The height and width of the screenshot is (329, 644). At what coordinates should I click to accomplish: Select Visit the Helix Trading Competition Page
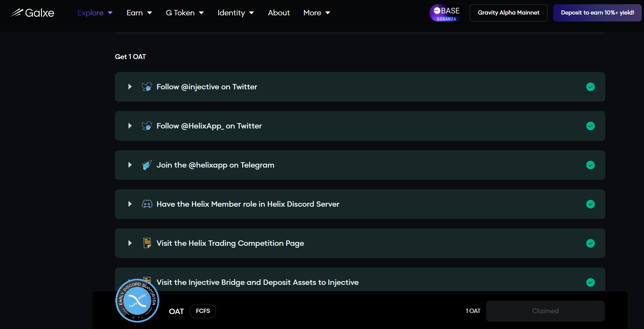tap(230, 243)
